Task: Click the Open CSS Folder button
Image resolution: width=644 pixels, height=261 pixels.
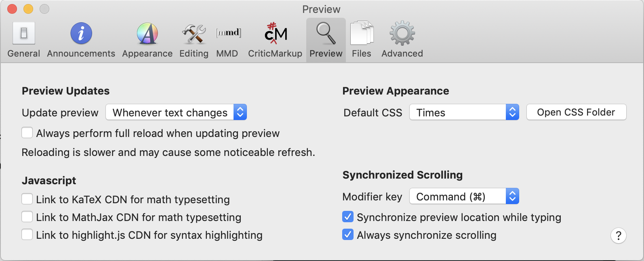Action: (x=576, y=112)
